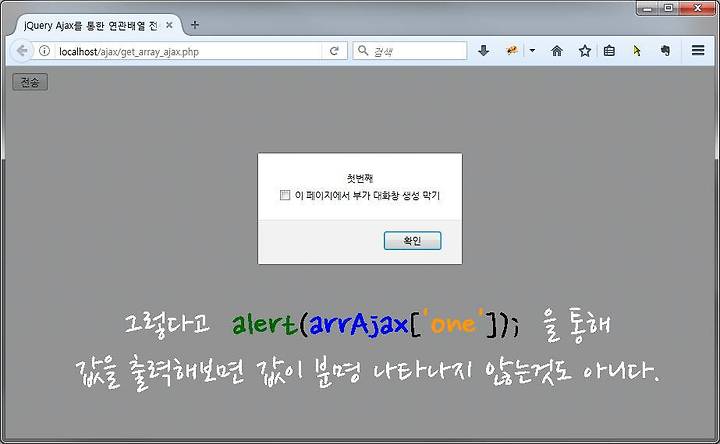Click the Firebug bug icon
This screenshot has height=444, width=720.
coord(512,50)
